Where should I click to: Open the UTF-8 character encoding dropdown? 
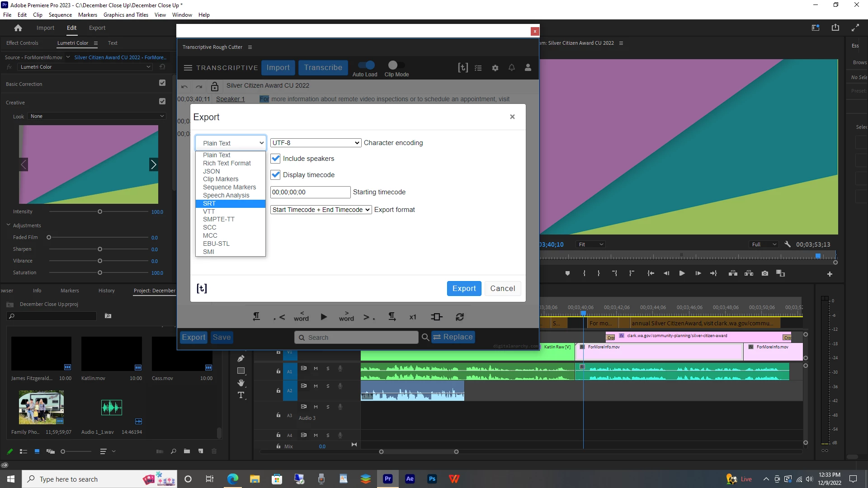(316, 143)
